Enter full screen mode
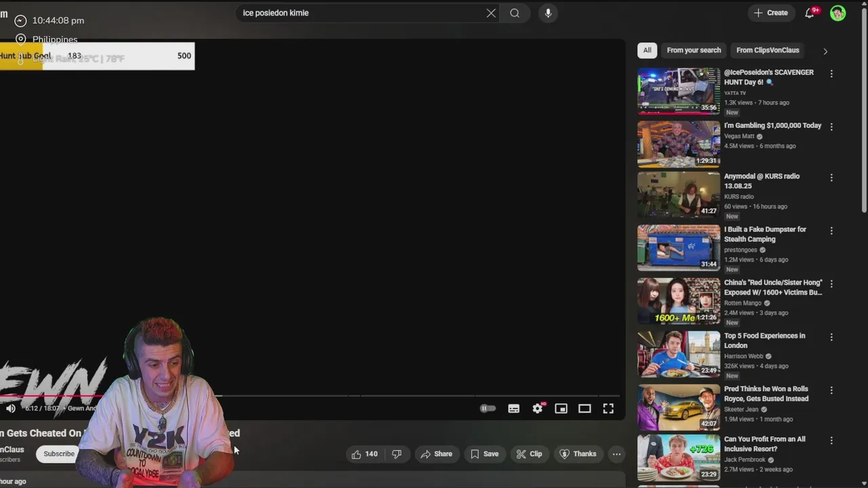Viewport: 868px width, 488px height. pos(608,408)
